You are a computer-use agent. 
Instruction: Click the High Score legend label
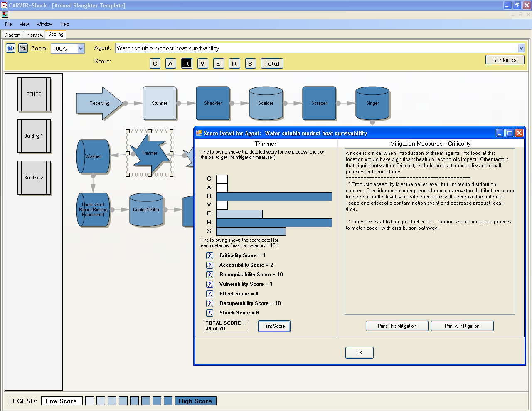point(195,401)
